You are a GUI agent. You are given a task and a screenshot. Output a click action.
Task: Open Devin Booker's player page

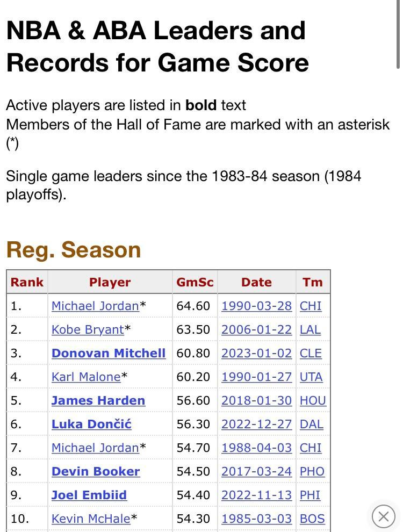pyautogui.click(x=96, y=471)
